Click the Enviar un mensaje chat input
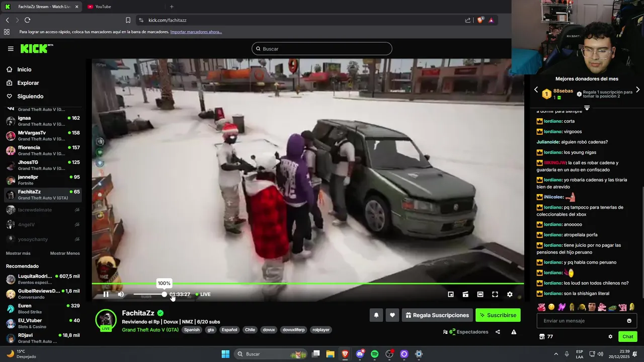 [x=581, y=321]
